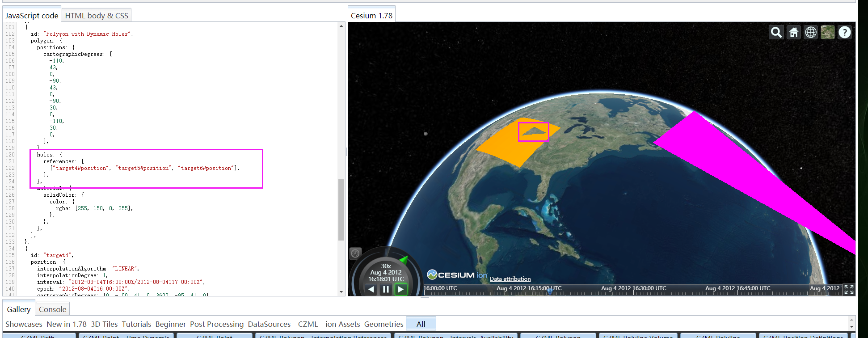Image resolution: width=868 pixels, height=338 pixels.
Task: Click the "positions: {" code line
Action: tap(56, 47)
